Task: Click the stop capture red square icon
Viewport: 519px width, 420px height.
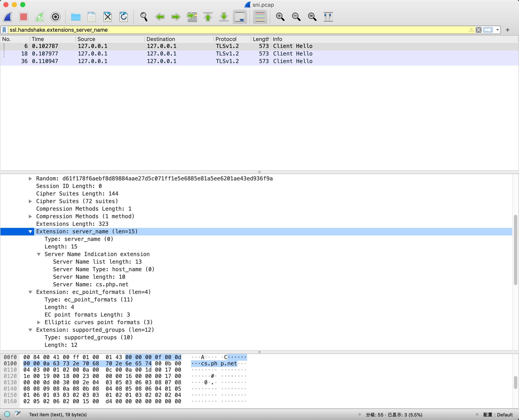Action: 24,17
